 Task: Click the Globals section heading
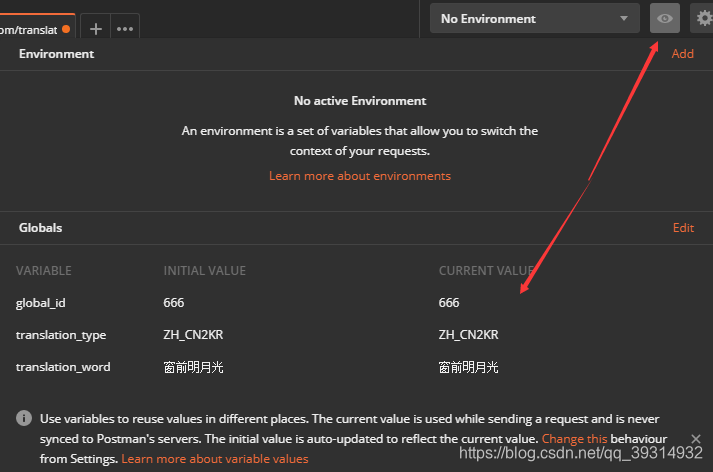pos(40,228)
